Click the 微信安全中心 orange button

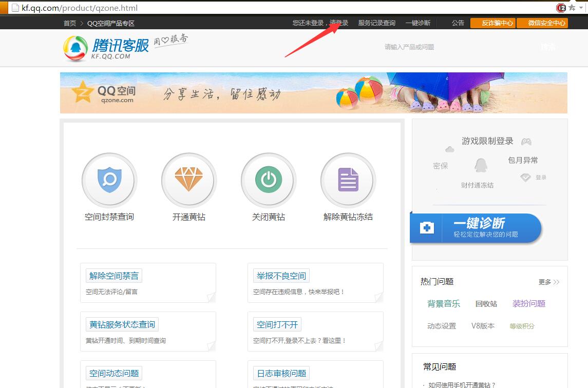[542, 23]
